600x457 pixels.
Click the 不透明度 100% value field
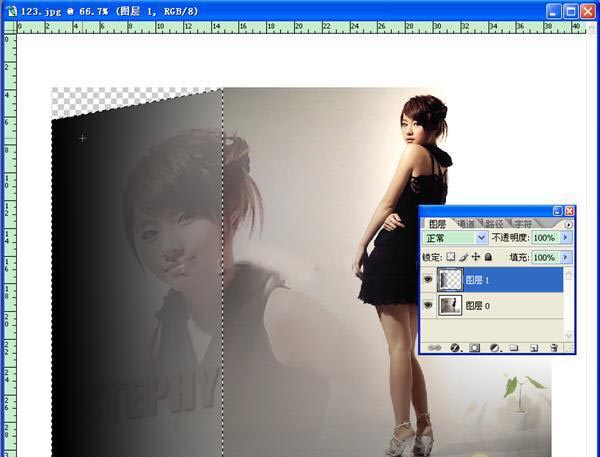pyautogui.click(x=545, y=238)
